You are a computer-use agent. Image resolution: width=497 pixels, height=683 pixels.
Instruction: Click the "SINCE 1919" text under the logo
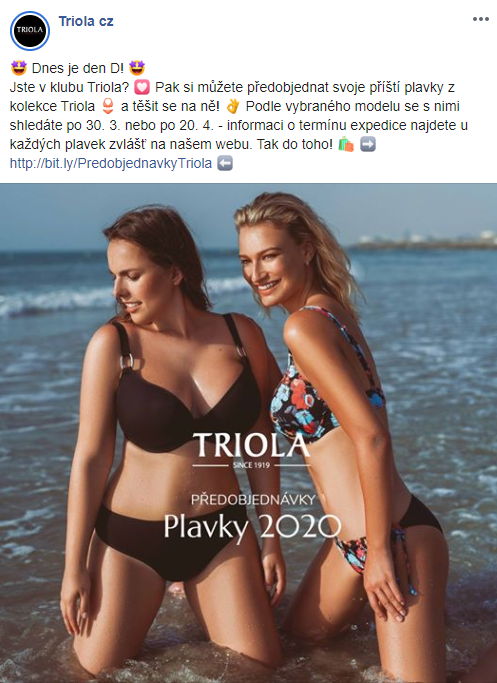(251, 465)
